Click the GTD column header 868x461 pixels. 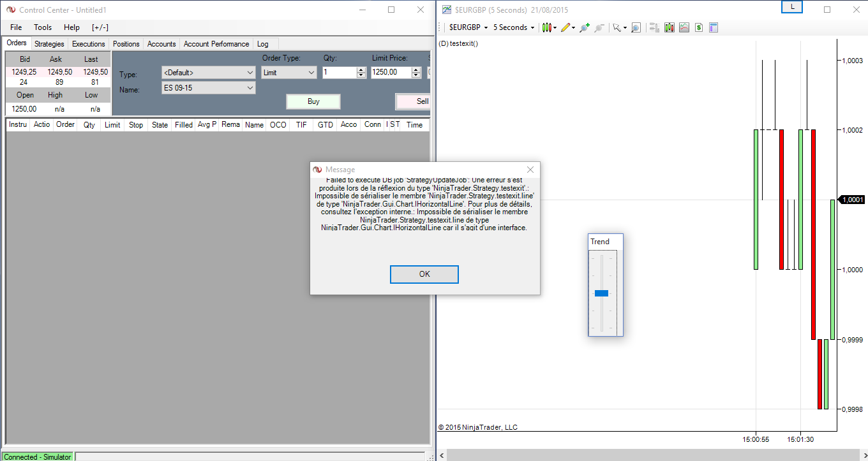(x=325, y=125)
